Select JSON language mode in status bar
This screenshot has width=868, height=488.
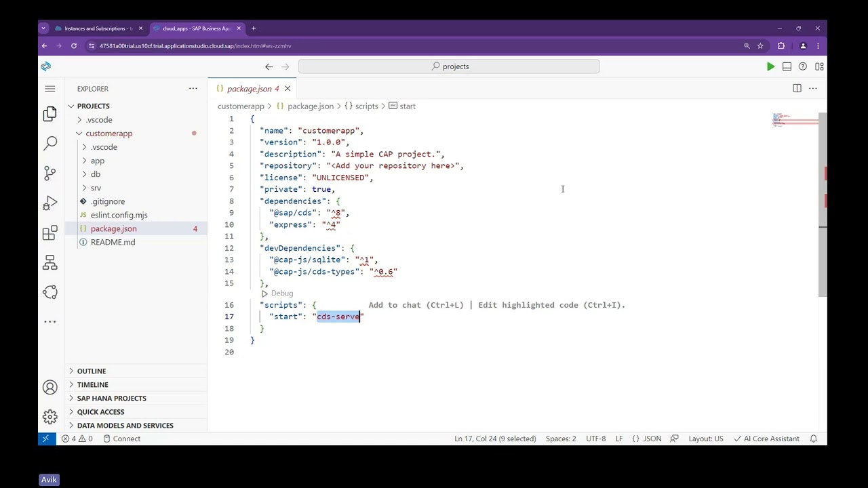pyautogui.click(x=647, y=439)
